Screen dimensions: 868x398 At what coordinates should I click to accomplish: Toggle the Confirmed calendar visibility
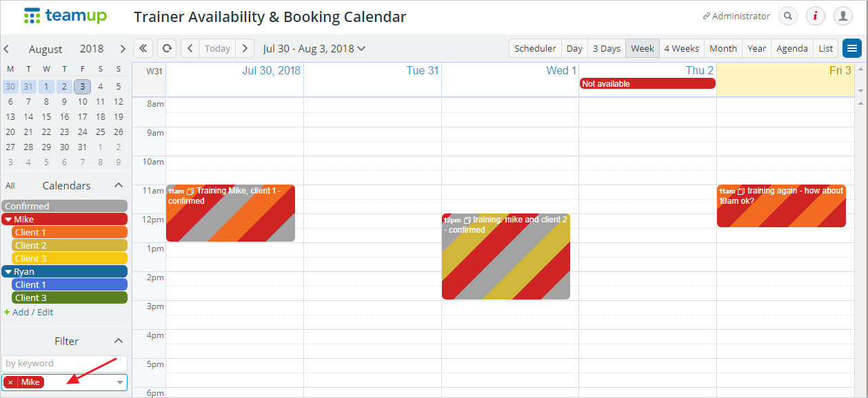click(x=65, y=206)
